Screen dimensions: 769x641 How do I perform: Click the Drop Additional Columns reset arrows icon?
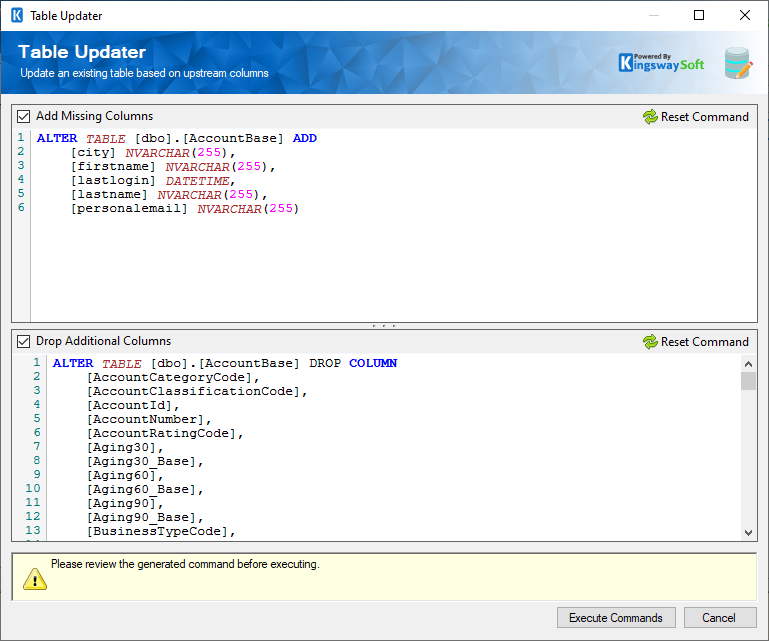point(650,342)
